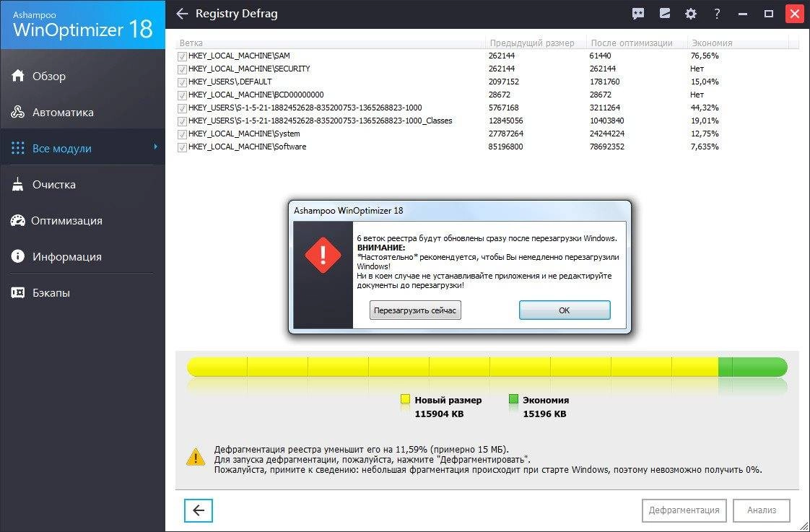Open the Бэкапы section

pos(82,292)
